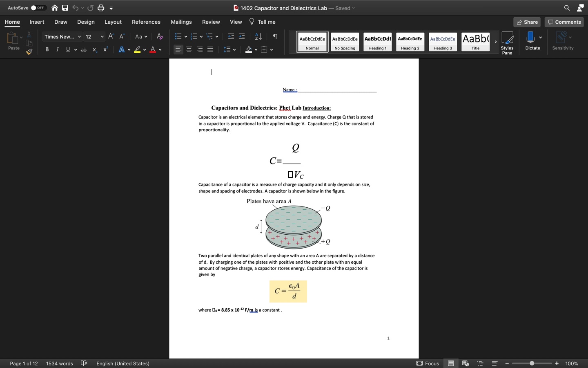The width and height of the screenshot is (588, 368).
Task: Toggle Italic formatting
Action: click(58, 49)
